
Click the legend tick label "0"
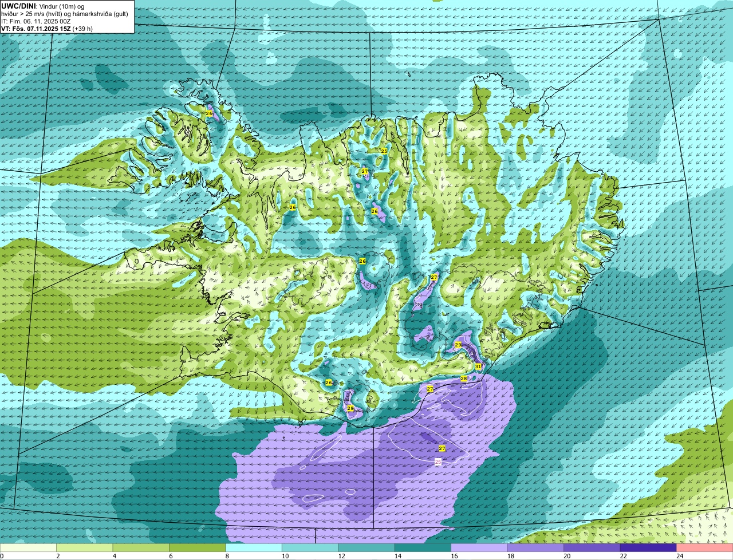pos(2,556)
